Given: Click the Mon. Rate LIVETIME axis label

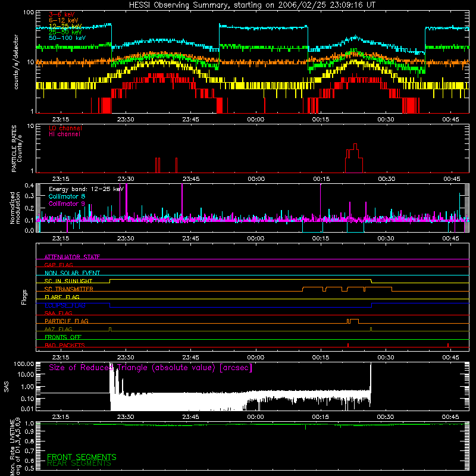Looking at the screenshot, I should (x=15, y=447).
